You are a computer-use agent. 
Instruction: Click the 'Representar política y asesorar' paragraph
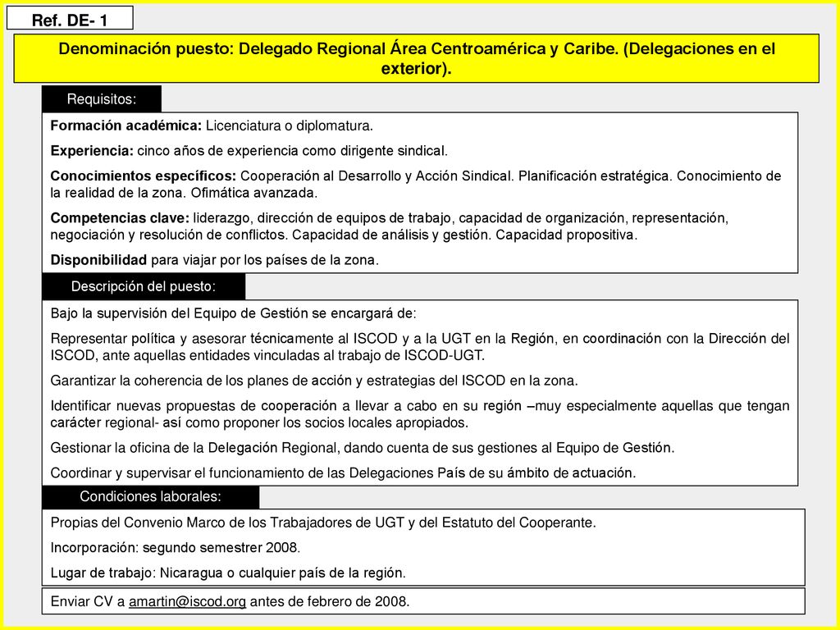(x=420, y=347)
